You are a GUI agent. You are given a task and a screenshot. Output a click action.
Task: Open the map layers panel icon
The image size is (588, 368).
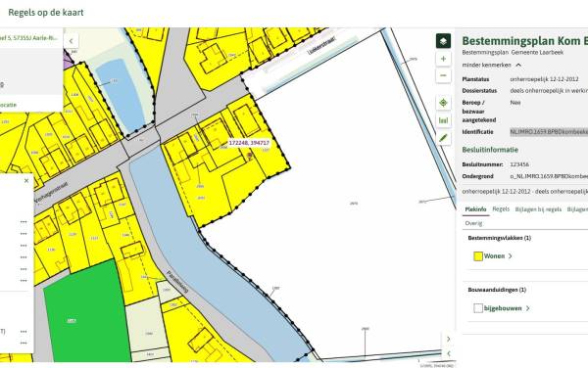(443, 41)
